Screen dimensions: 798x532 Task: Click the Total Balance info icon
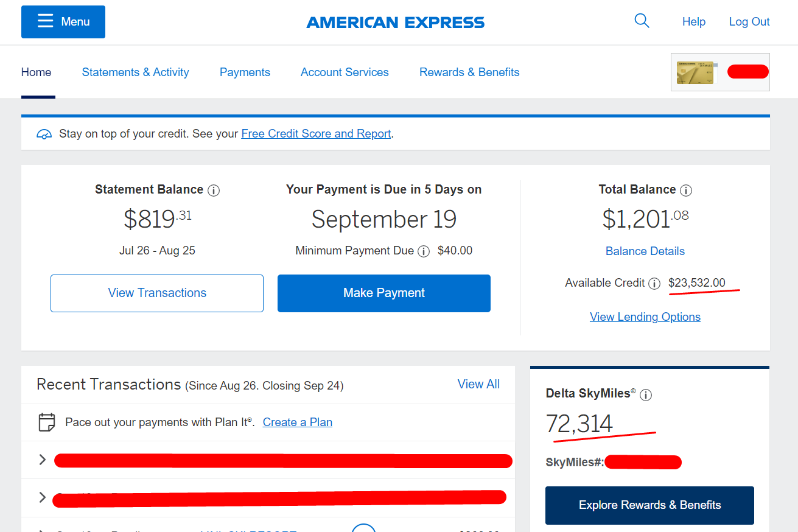point(686,191)
